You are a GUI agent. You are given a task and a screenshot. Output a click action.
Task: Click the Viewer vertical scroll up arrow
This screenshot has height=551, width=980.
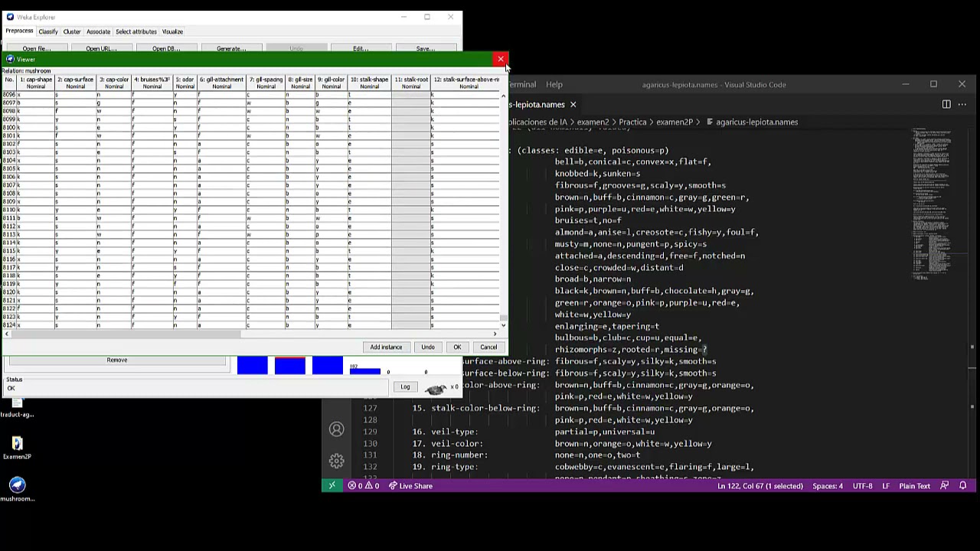(x=503, y=96)
